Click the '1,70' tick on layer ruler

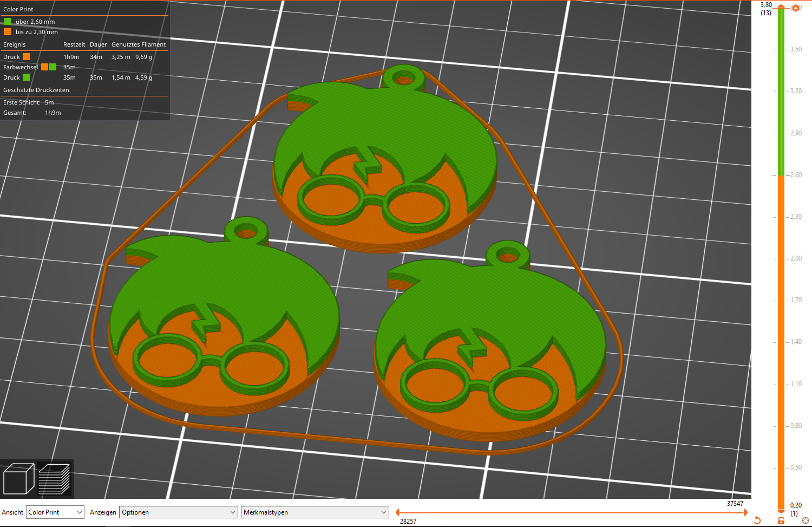click(796, 300)
